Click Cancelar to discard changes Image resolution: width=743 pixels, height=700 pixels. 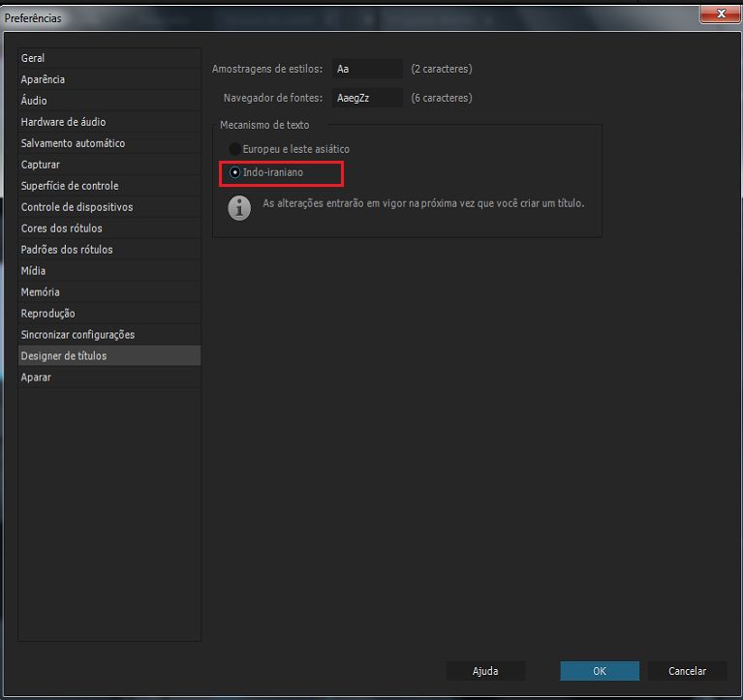click(x=687, y=671)
